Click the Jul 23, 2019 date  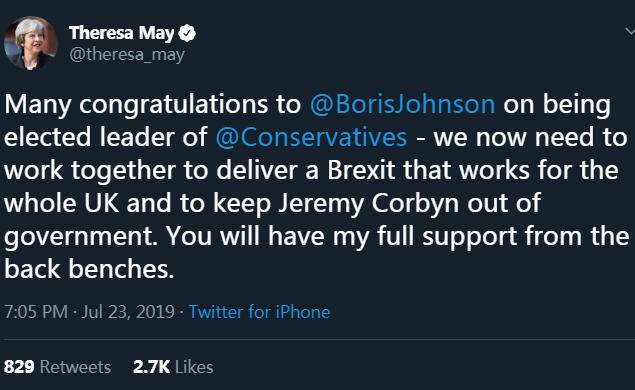[128, 312]
